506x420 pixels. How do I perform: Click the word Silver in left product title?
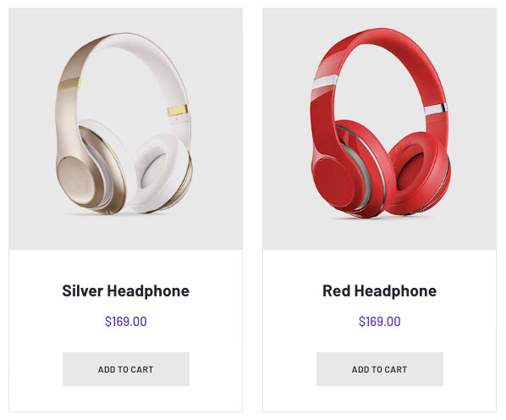tap(82, 290)
